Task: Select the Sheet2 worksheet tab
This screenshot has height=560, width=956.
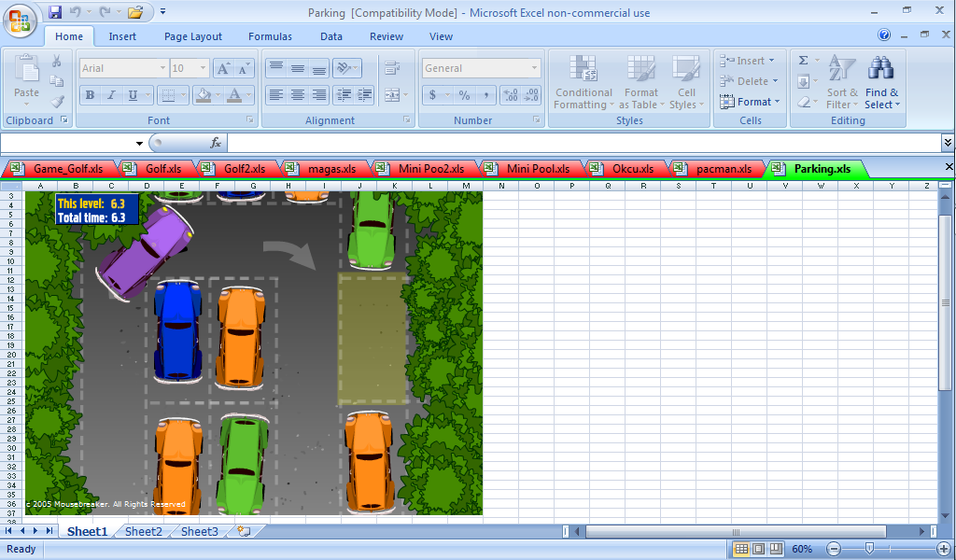Action: (x=143, y=531)
